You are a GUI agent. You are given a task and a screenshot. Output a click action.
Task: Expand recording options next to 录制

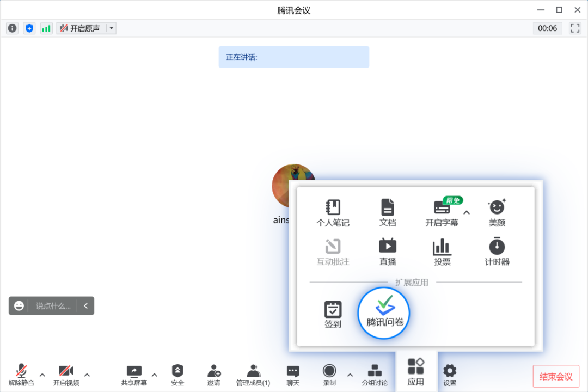[350, 375]
